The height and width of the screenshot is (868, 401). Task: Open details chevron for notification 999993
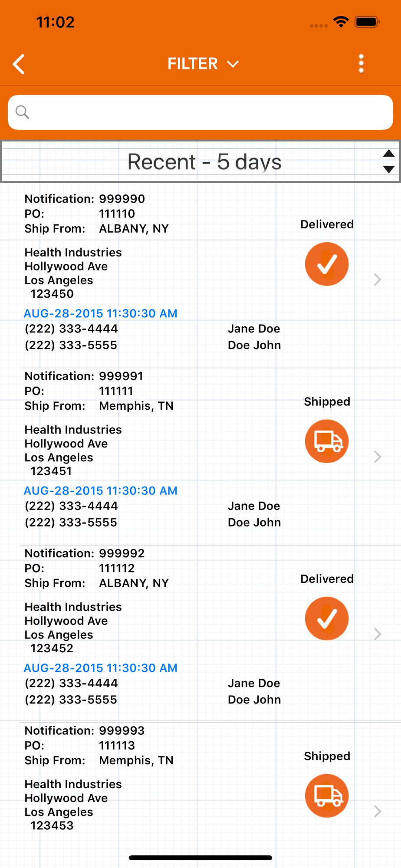tap(378, 811)
